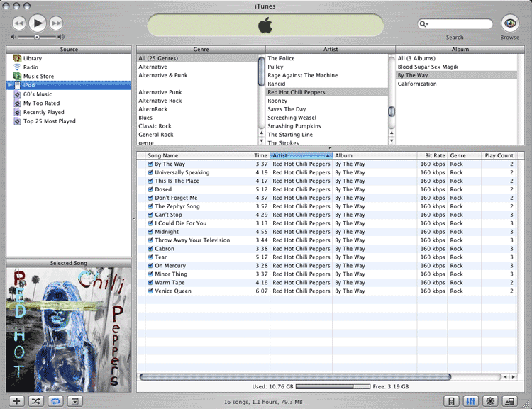Uncheck the By The Way song checkbox
The image size is (532, 409).
click(x=150, y=164)
